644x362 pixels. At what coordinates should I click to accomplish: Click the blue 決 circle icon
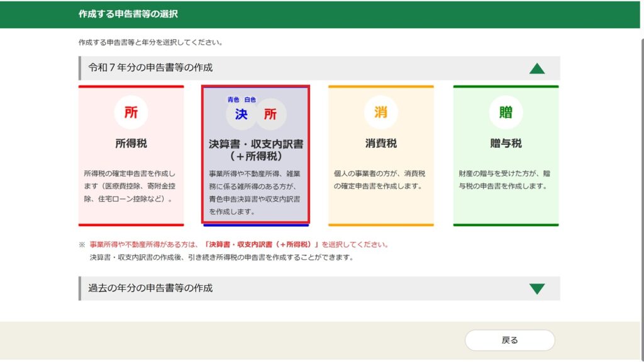point(241,114)
